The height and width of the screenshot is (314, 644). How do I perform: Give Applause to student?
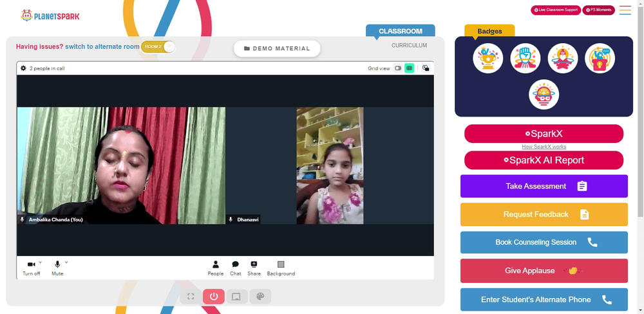pos(544,270)
